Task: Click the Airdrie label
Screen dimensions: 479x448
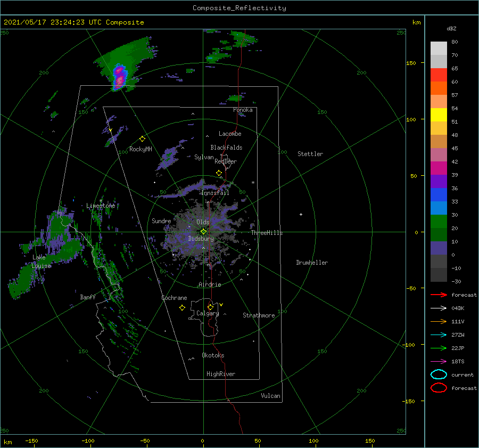Action: point(210,284)
